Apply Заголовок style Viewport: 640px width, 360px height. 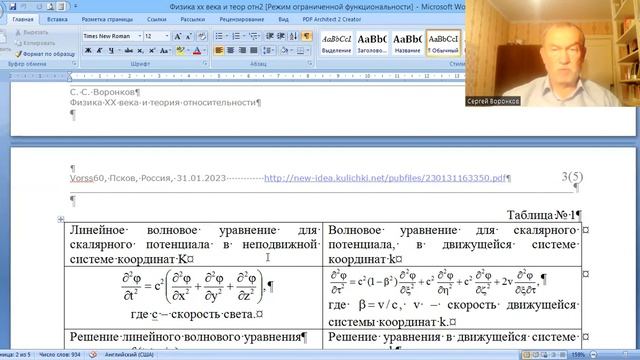[372, 43]
